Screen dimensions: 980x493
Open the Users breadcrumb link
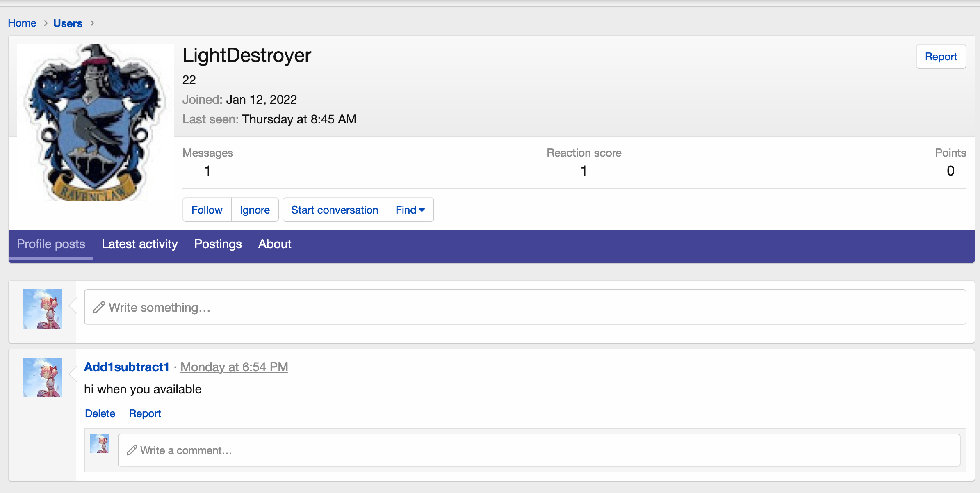tap(68, 23)
